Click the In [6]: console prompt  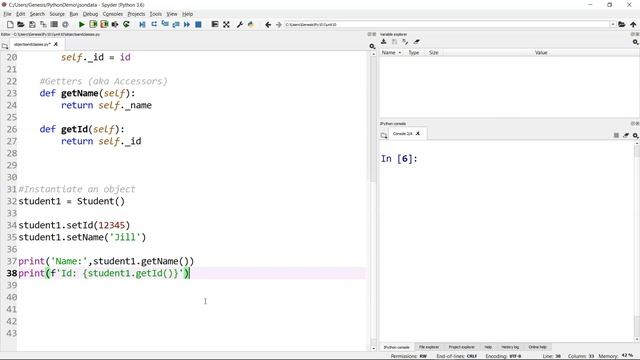399,159
